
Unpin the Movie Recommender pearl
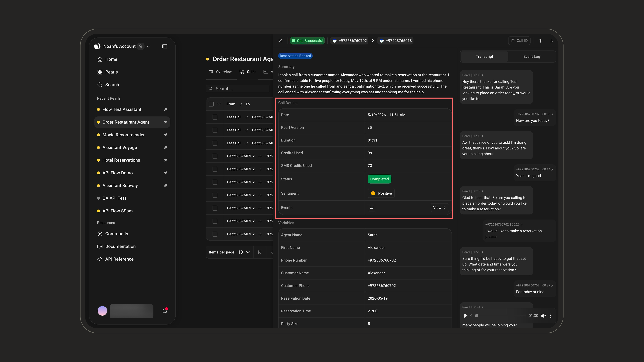tap(166, 135)
